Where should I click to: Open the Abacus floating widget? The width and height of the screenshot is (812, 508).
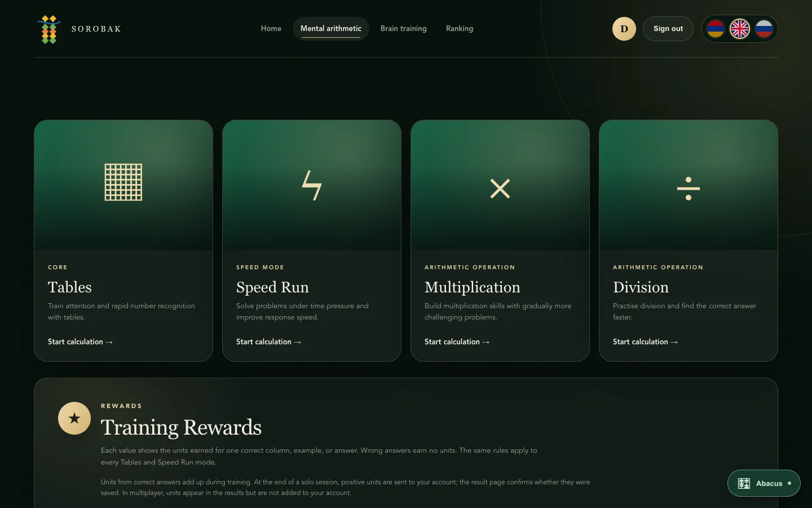pyautogui.click(x=764, y=483)
